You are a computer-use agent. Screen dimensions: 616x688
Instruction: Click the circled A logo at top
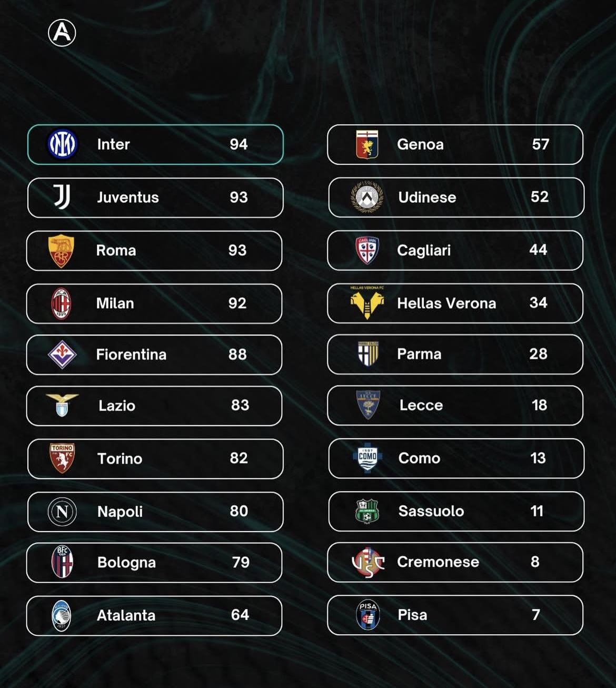pyautogui.click(x=62, y=33)
